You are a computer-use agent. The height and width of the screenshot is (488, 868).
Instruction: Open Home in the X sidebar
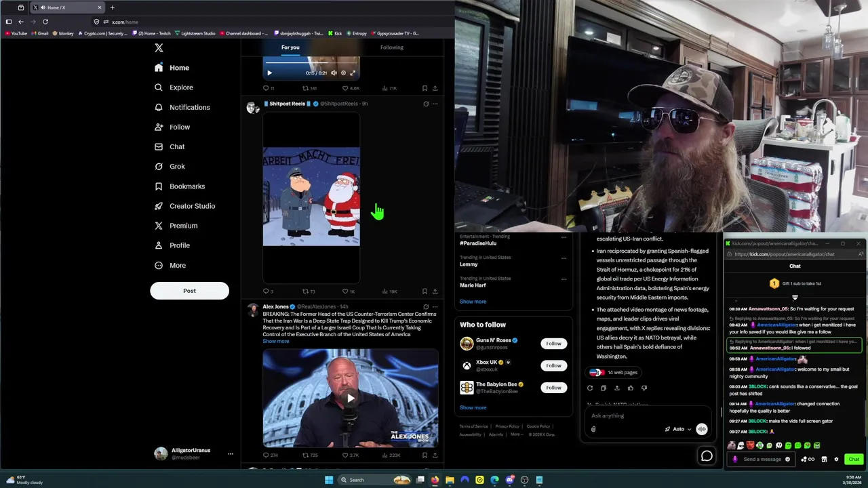click(172, 68)
